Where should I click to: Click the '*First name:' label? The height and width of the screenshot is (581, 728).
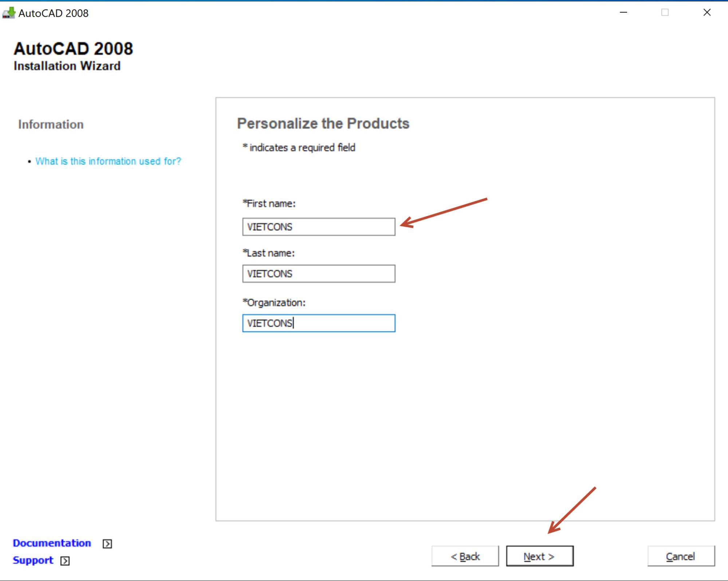coord(269,204)
